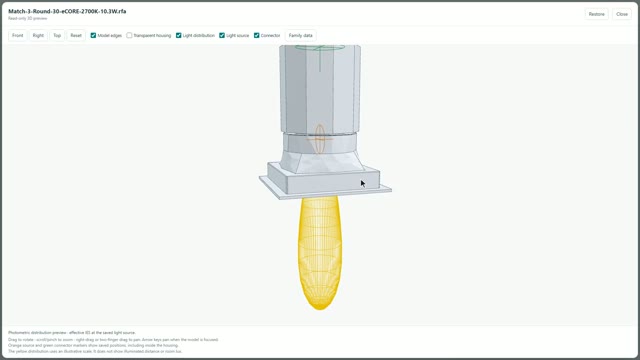Click the orange light source marker
This screenshot has height=360, width=640.
[x=320, y=139]
